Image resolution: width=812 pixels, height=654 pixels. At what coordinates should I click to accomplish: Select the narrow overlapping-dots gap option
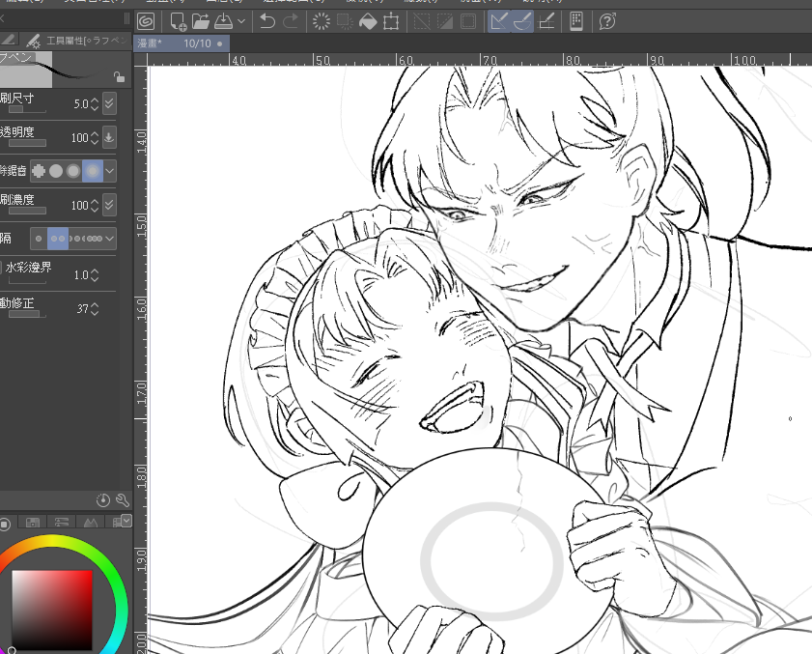94,239
